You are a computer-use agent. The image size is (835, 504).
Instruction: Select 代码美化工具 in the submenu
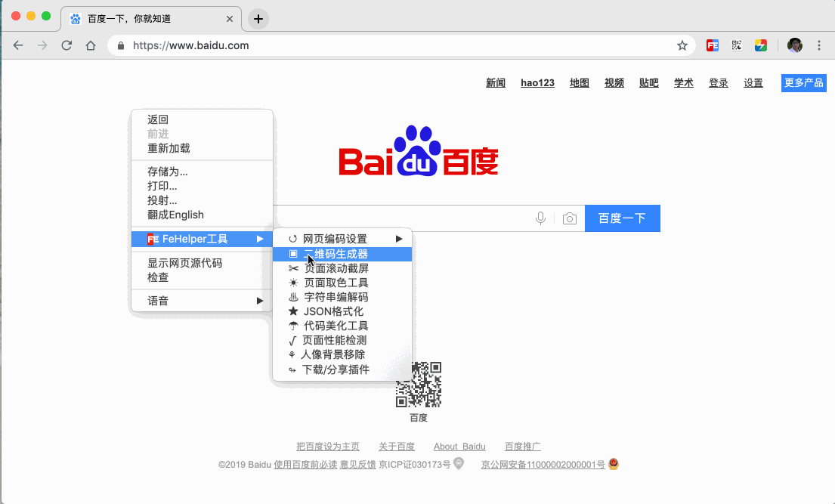point(342,326)
